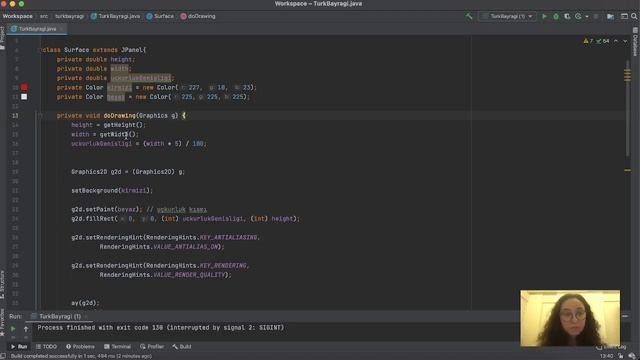Click the Workspace breadcrumb
This screenshot has height=360, width=640.
18,16
